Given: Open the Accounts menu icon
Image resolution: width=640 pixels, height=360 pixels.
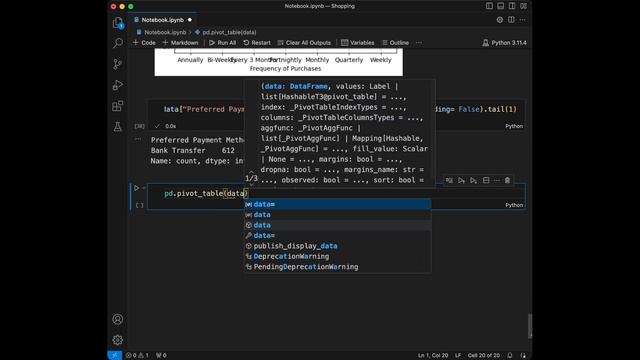Looking at the screenshot, I should (118, 319).
